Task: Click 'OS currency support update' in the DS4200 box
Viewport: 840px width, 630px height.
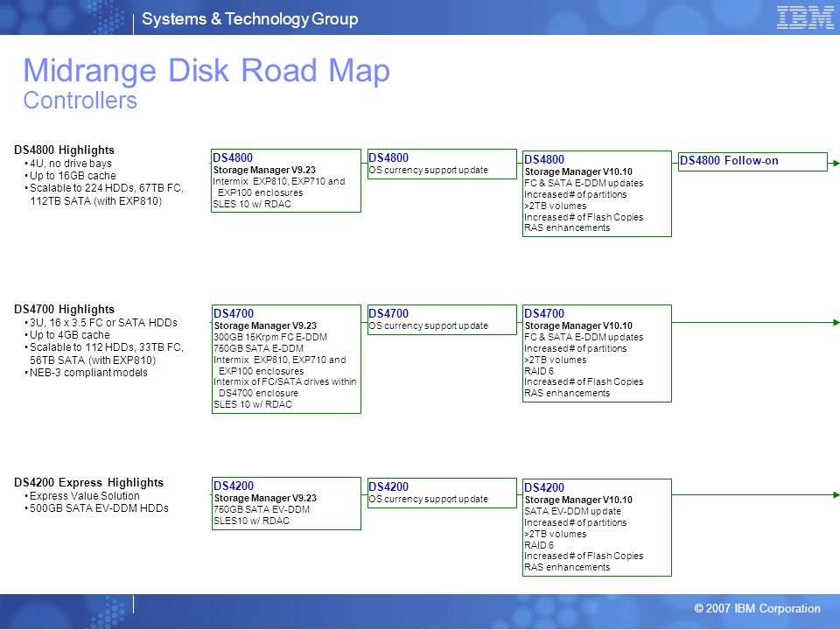Action: click(x=429, y=499)
